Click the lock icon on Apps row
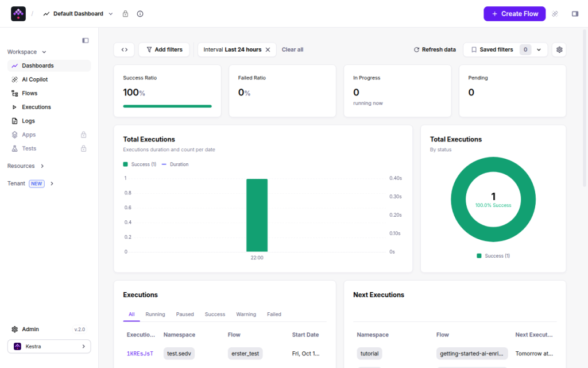This screenshot has height=368, width=588. coord(84,135)
